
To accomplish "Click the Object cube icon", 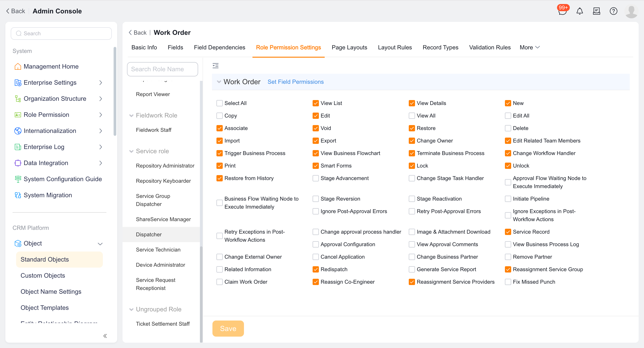I will pos(18,243).
